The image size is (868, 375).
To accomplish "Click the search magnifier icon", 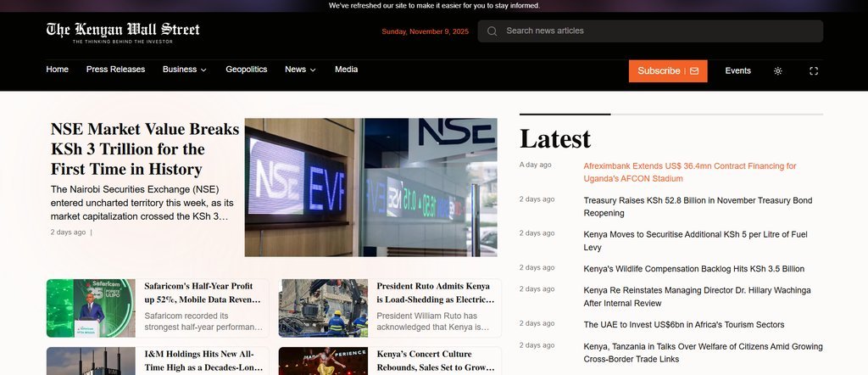I will pos(492,31).
